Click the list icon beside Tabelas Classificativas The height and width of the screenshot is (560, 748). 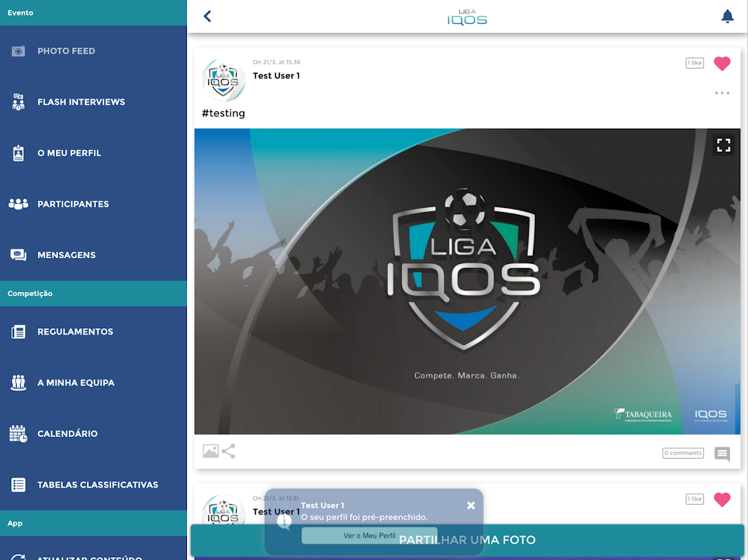[18, 484]
